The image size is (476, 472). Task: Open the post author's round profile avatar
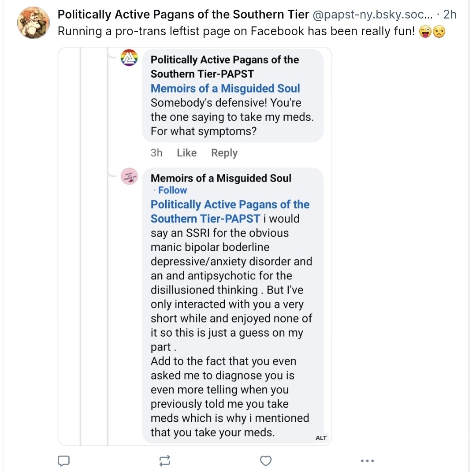(x=33, y=23)
